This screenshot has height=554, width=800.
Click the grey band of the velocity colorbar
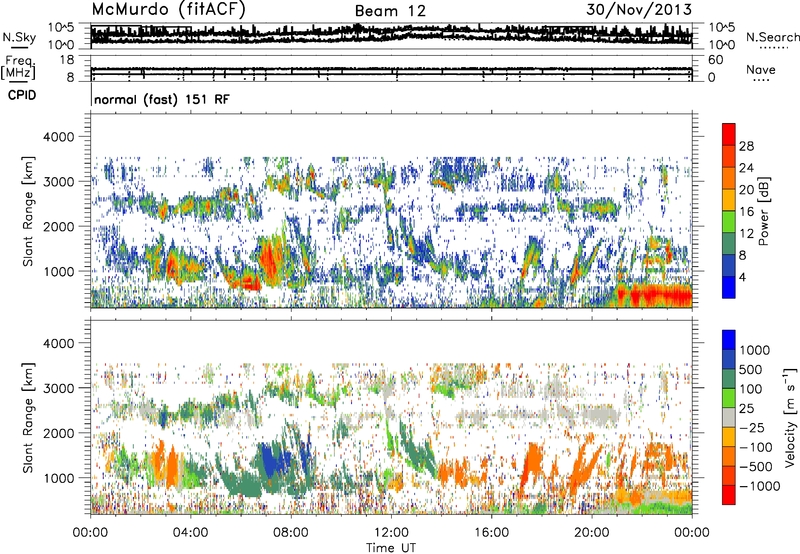(x=729, y=418)
